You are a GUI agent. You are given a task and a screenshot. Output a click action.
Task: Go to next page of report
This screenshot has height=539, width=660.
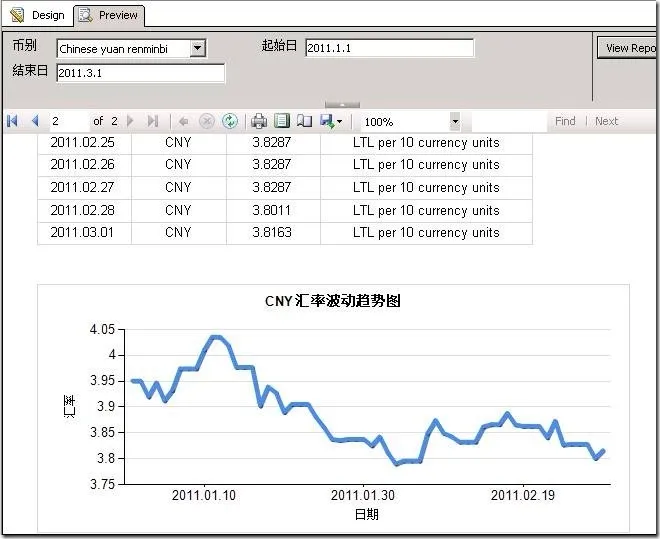pos(130,121)
